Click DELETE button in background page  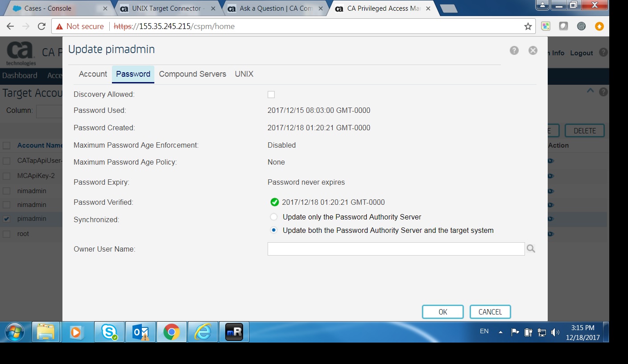click(585, 131)
